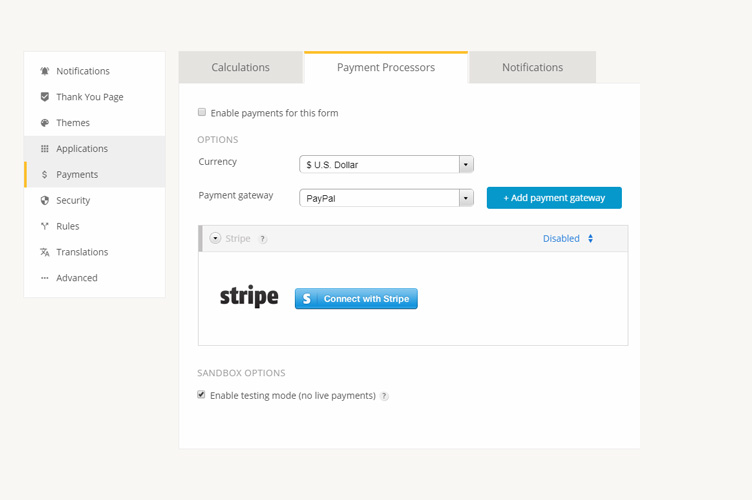Click the Notifications bell icon in sidebar
Screen dimensions: 752x500
[45, 71]
